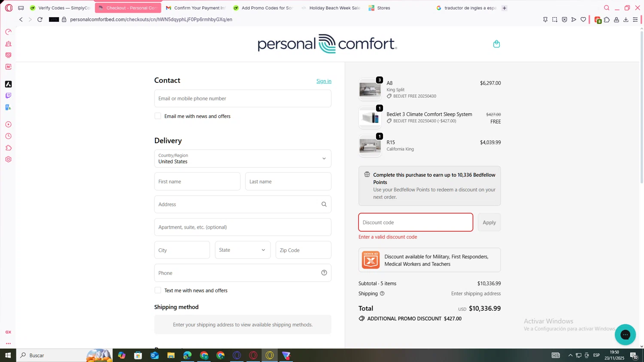Open the sidebar extensions cube icon
This screenshot has height=362, width=644.
[x=8, y=148]
